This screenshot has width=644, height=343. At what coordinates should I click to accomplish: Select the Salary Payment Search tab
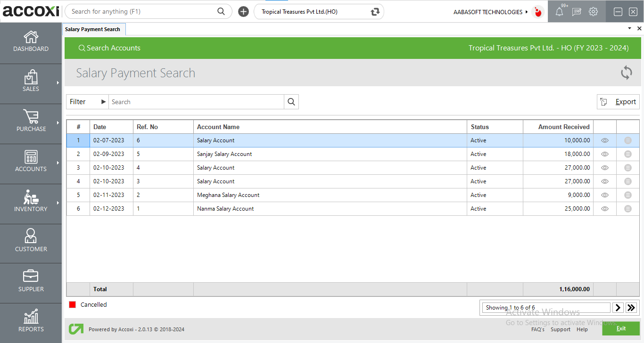point(94,29)
